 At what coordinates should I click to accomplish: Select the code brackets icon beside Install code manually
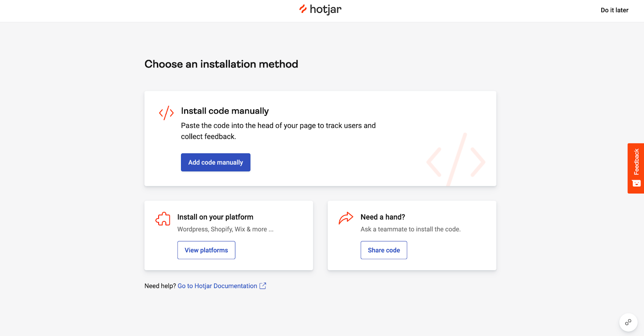pyautogui.click(x=166, y=113)
